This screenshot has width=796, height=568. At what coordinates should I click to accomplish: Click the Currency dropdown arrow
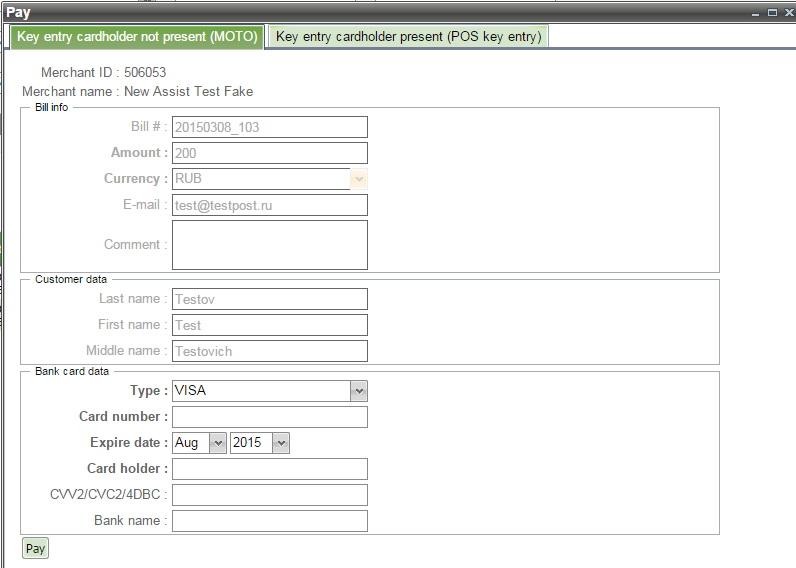pyautogui.click(x=359, y=179)
